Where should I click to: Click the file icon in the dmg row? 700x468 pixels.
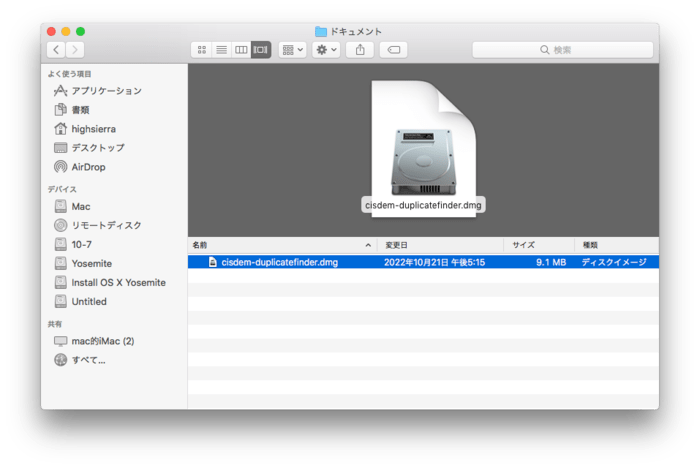[213, 262]
